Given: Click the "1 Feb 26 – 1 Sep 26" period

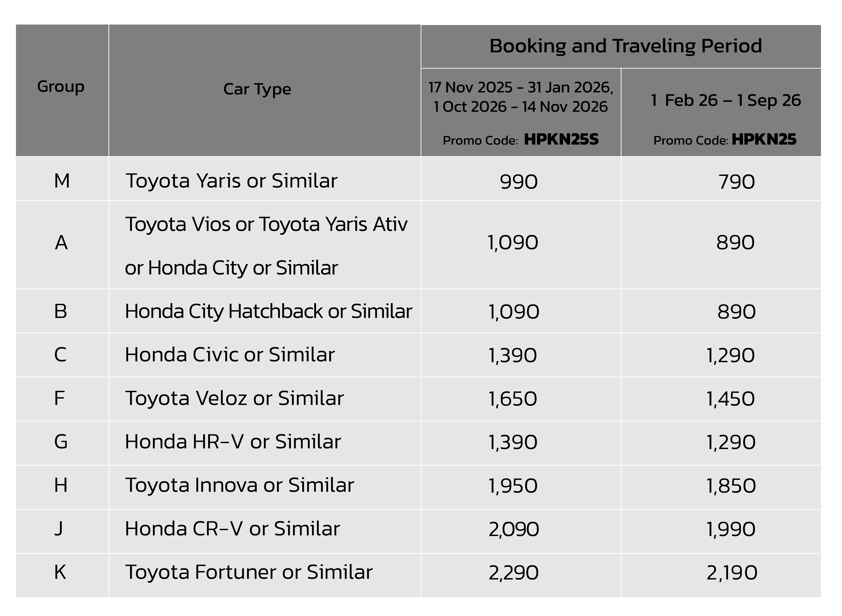Looking at the screenshot, I should [x=725, y=100].
